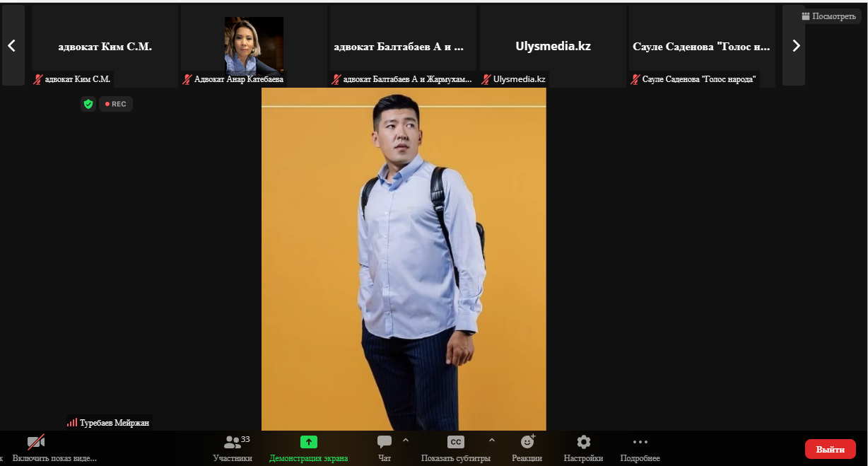Open the Reactions emoji menu
The image size is (868, 466).
click(x=527, y=443)
